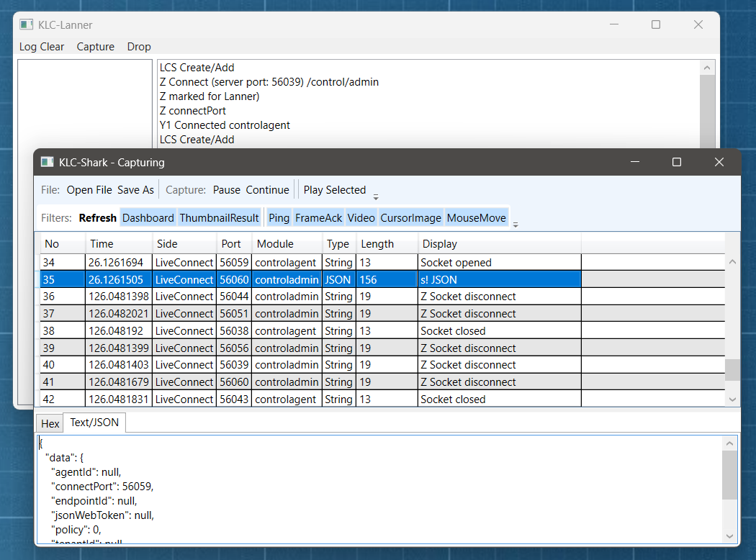Click Save As in KLC-Shark toolbar
The image size is (756, 560).
135,190
